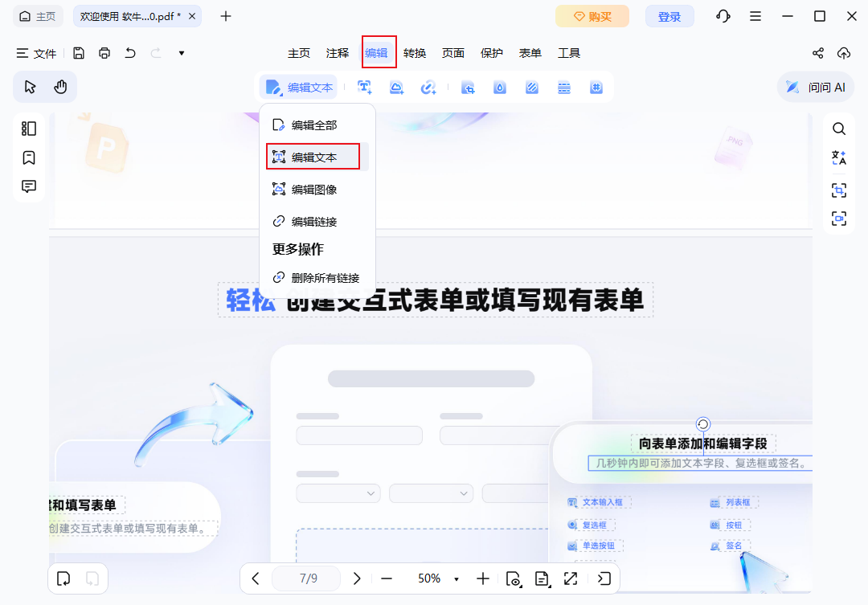This screenshot has width=868, height=605.
Task: Click the 购买 button
Action: pos(592,17)
